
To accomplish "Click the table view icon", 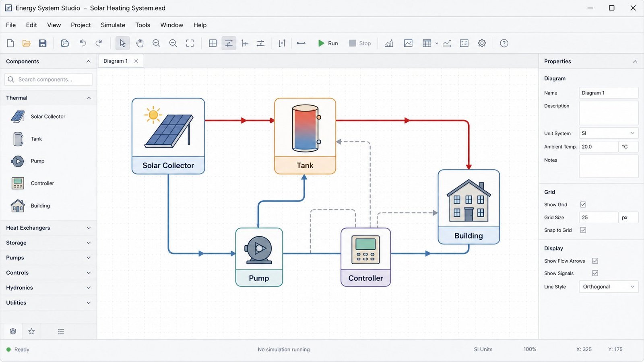I will [427, 43].
